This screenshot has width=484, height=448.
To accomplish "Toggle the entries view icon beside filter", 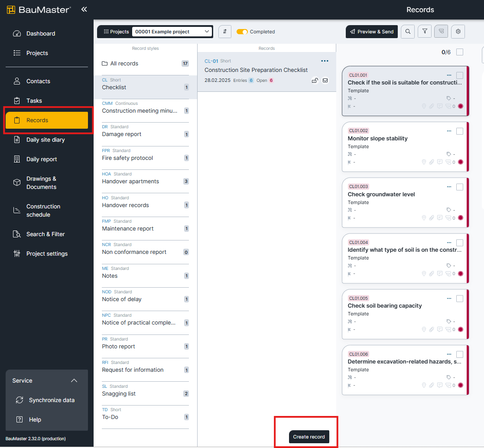I will click(441, 32).
